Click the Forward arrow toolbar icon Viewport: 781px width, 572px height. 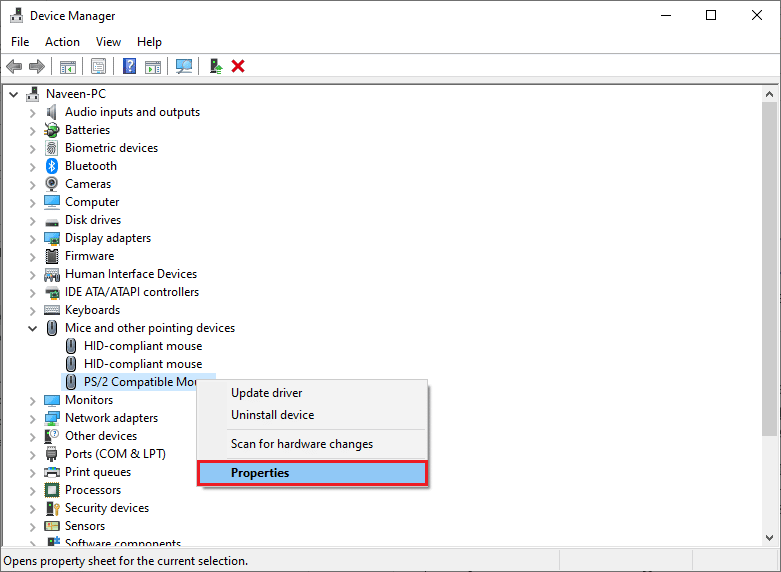click(x=37, y=66)
